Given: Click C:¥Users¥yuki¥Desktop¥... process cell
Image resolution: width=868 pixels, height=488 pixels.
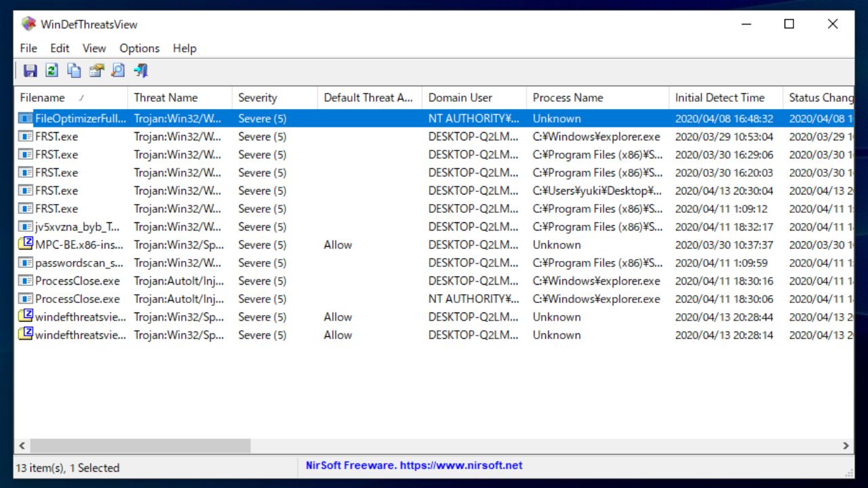Looking at the screenshot, I should point(597,191).
